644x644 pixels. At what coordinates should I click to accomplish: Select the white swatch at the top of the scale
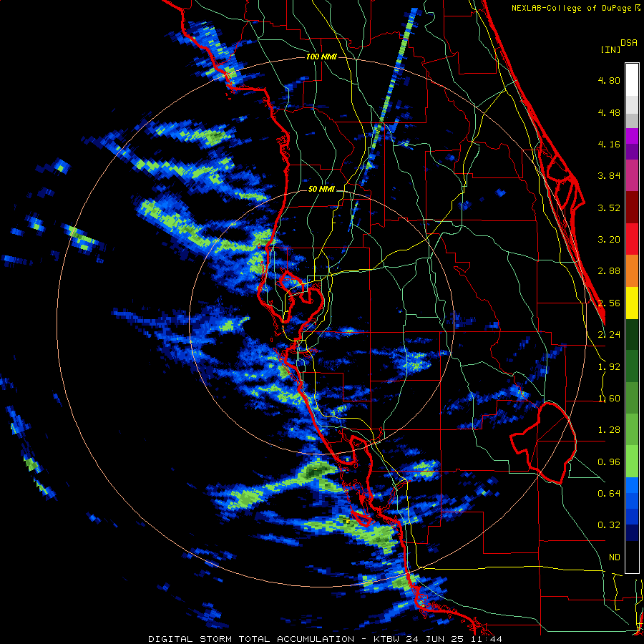[x=632, y=80]
